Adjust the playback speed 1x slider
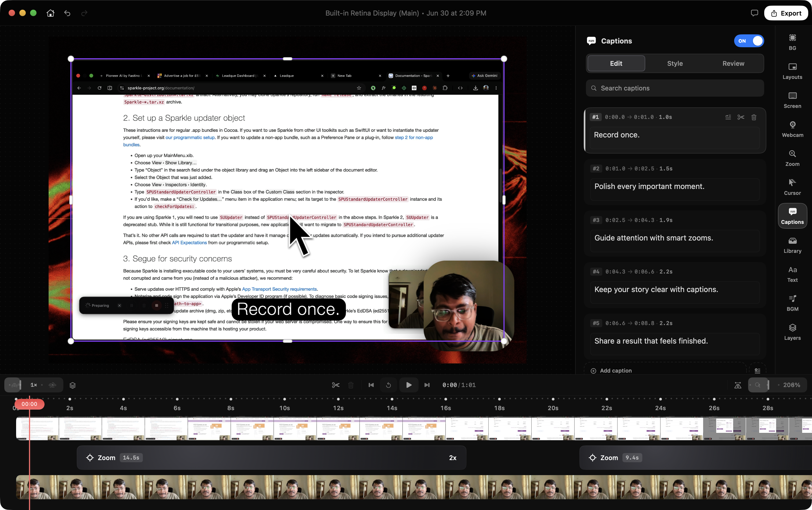812x510 pixels. point(34,385)
